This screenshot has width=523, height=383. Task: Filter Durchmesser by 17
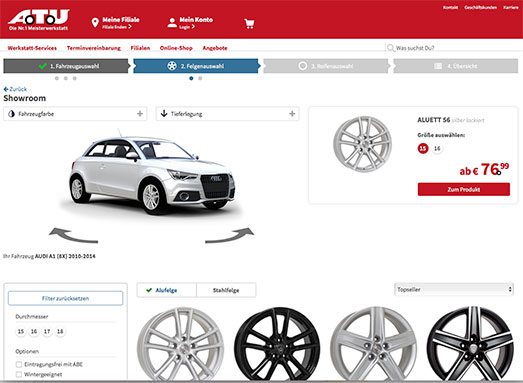pos(47,332)
